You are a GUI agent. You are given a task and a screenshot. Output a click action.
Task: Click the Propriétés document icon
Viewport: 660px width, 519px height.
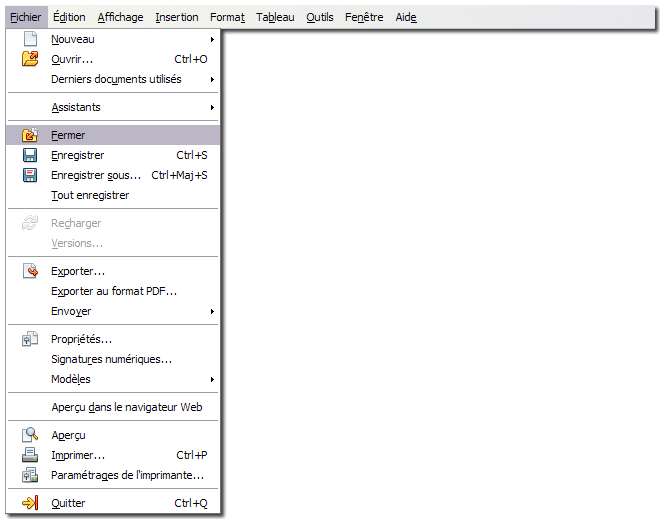[x=30, y=339]
